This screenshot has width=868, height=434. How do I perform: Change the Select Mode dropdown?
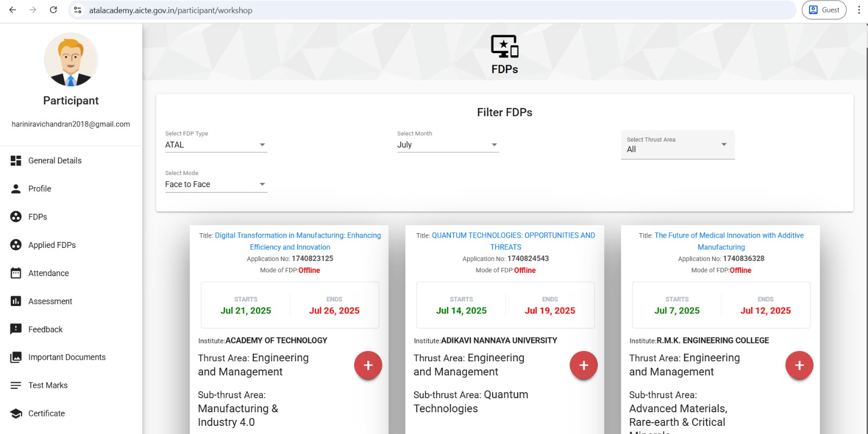pyautogui.click(x=216, y=184)
